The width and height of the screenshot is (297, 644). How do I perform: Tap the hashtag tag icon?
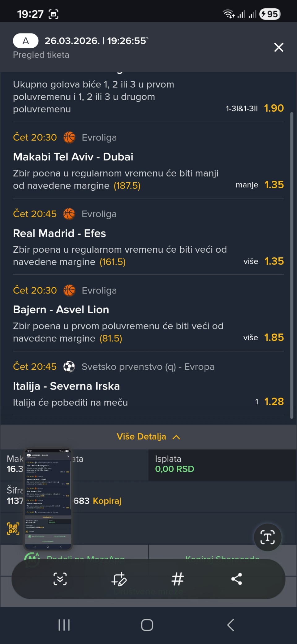(178, 579)
